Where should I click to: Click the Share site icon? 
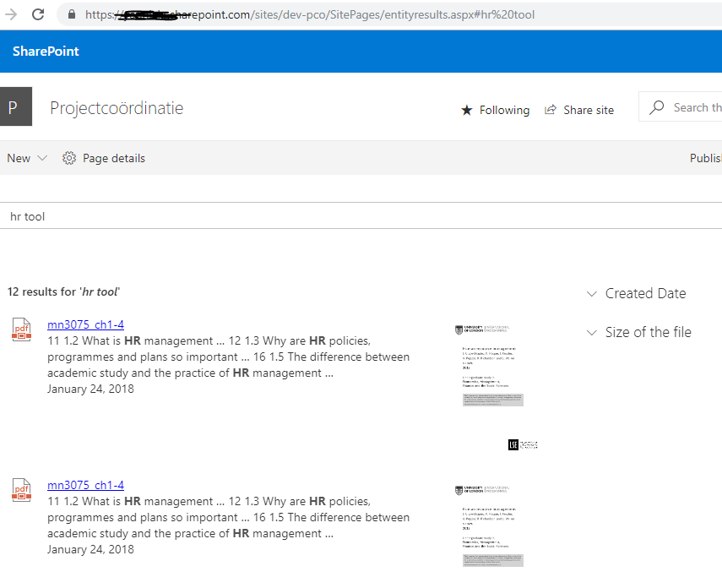[552, 110]
